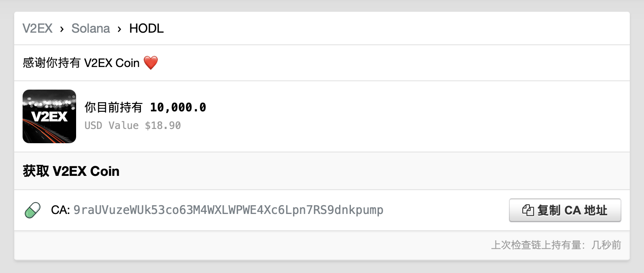Click the chevron between V2EX and Solana
Viewport: 644px width, 273px height.
(x=62, y=29)
